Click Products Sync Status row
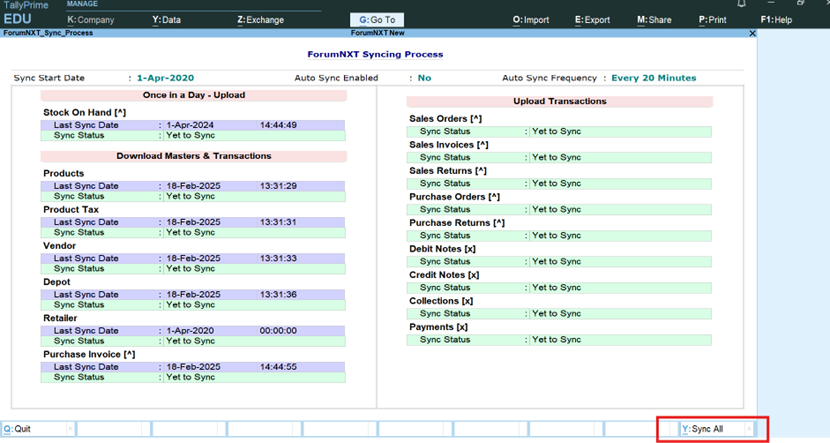This screenshot has height=443, width=830. 193,196
